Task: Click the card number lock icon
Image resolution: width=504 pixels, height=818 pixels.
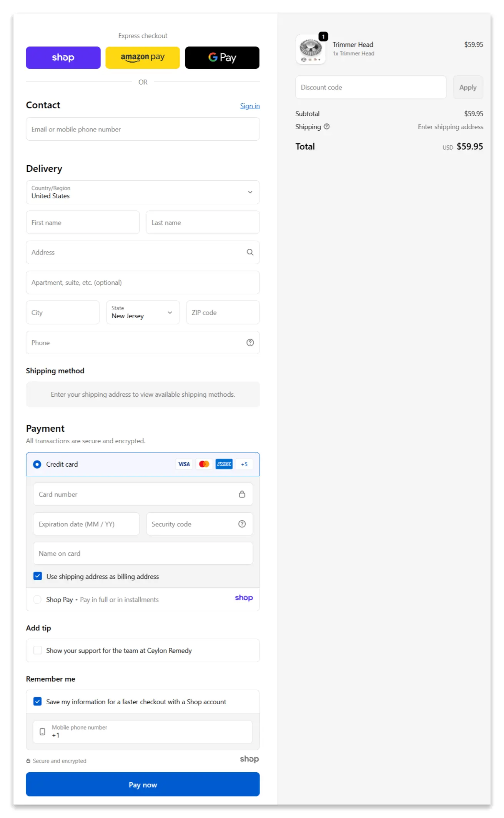Action: pos(242,494)
